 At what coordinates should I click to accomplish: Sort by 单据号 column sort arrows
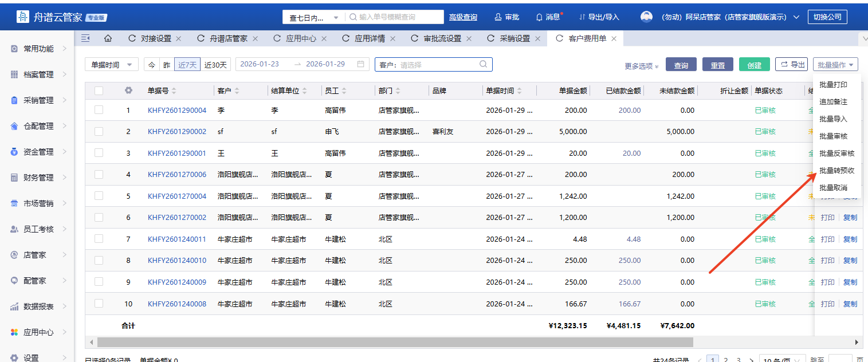pyautogui.click(x=174, y=91)
